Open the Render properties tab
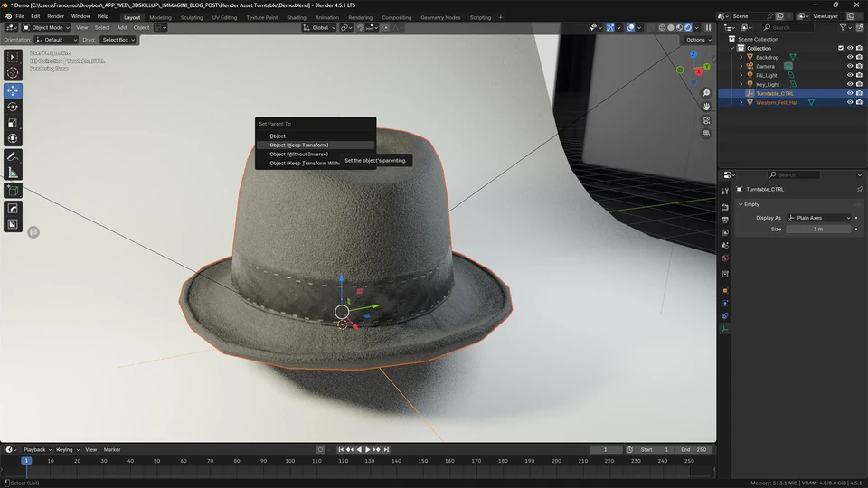 [x=725, y=207]
